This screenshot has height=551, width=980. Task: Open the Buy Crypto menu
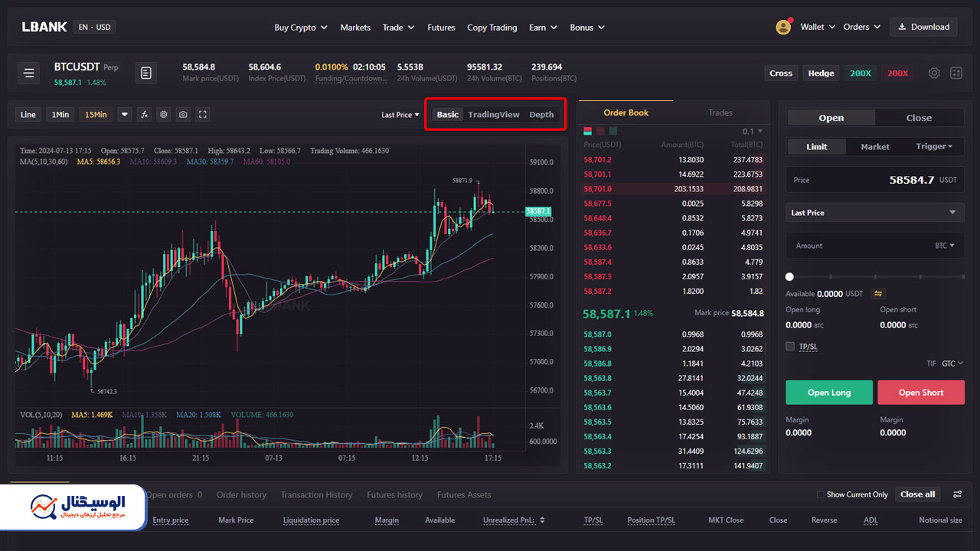click(300, 28)
